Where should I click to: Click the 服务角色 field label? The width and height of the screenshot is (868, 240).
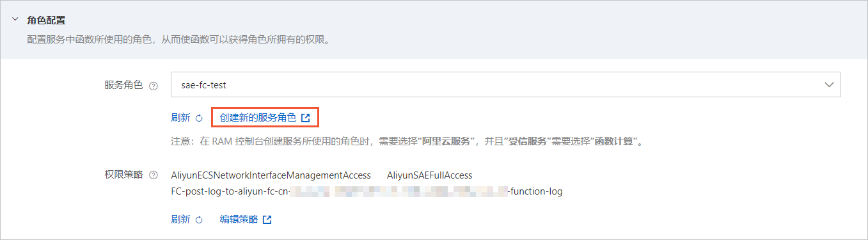[x=123, y=85]
